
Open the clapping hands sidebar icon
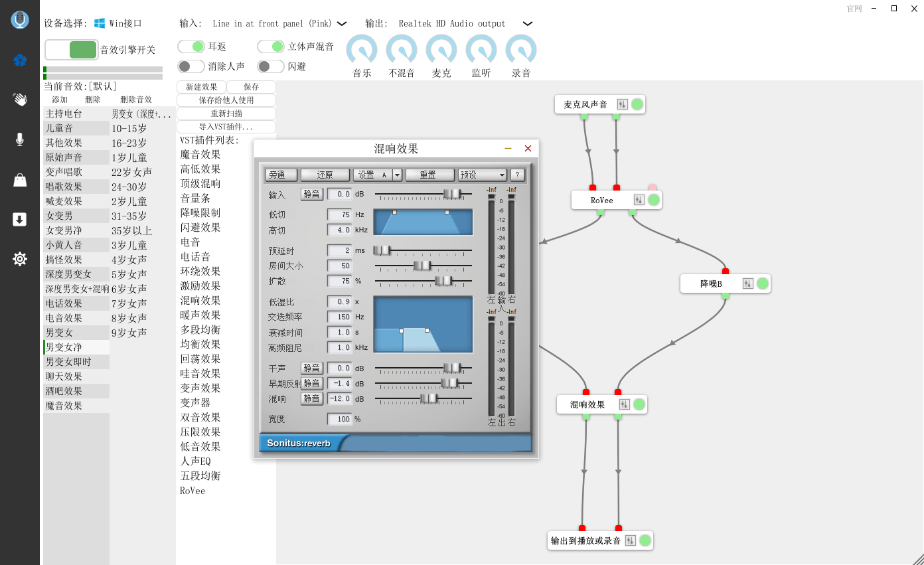(x=20, y=100)
